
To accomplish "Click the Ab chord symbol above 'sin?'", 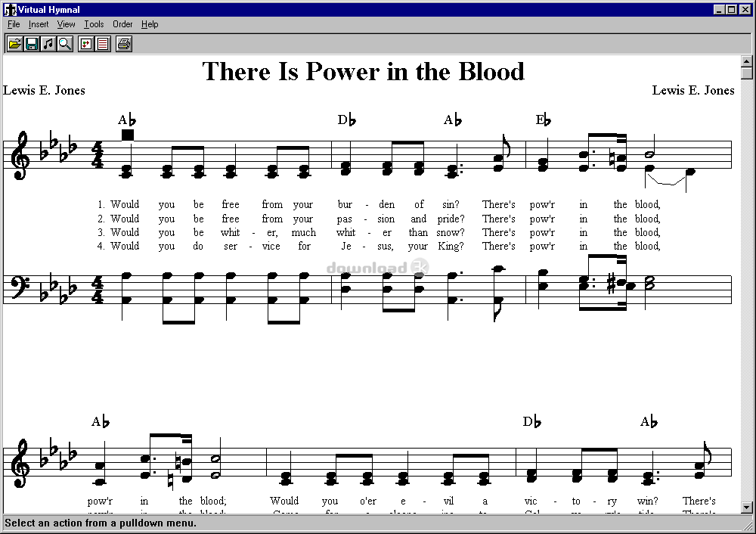I will click(453, 120).
